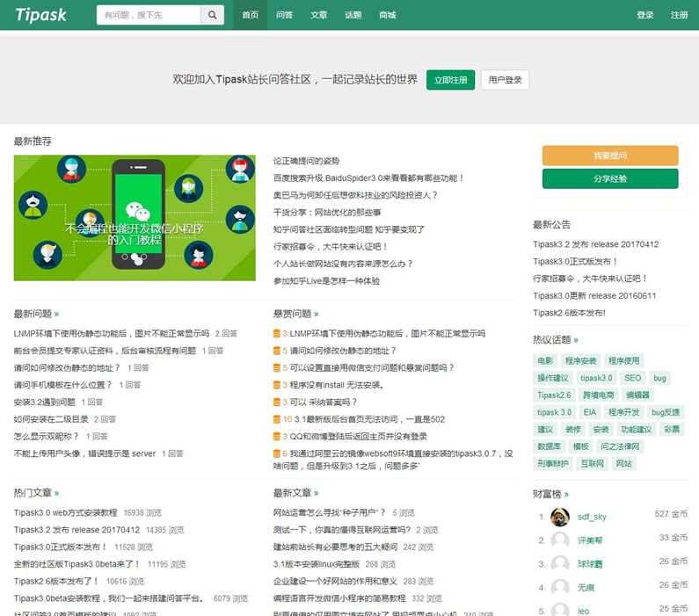Select the bug反馈 topic tag
This screenshot has height=616, width=699.
(666, 412)
